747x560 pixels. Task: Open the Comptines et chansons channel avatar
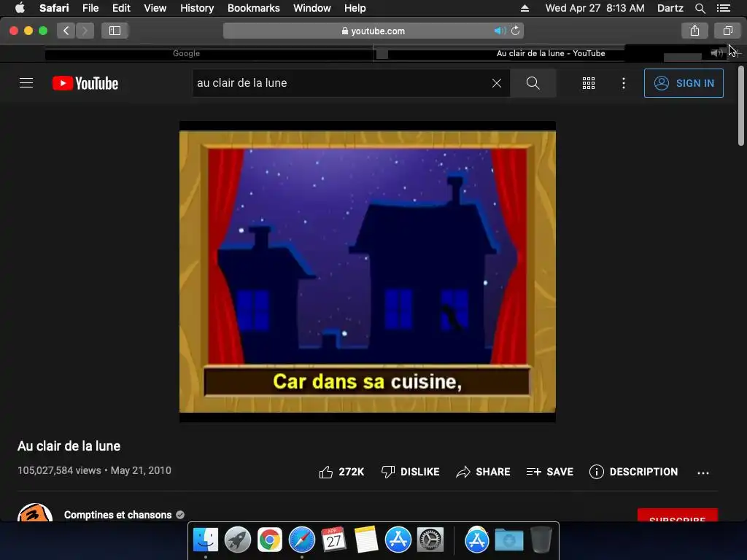coord(35,513)
